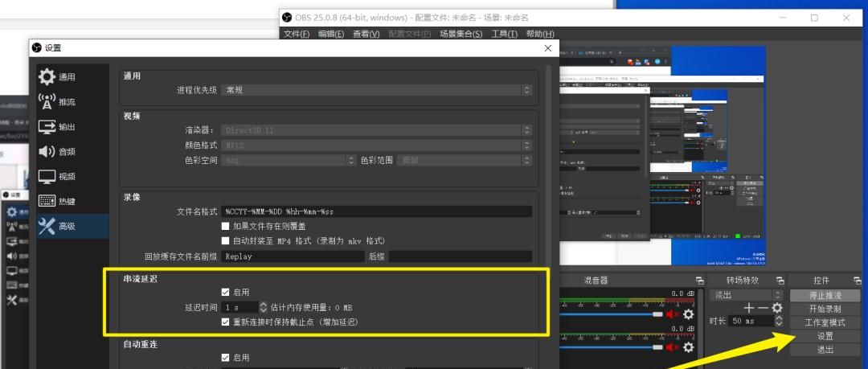The image size is (868, 369).
Task: Uncheck 重新连接时保持截止点 checkbox
Action: coord(225,322)
